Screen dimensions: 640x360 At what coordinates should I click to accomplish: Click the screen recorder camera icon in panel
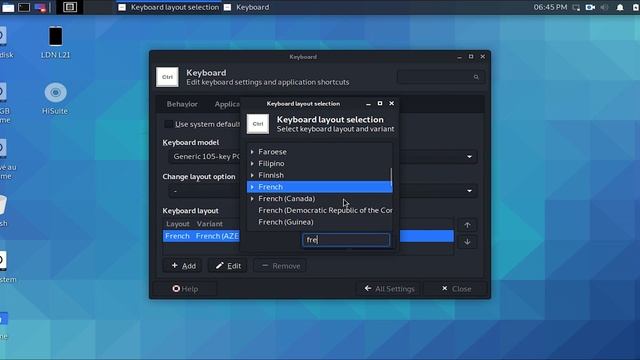[590, 7]
